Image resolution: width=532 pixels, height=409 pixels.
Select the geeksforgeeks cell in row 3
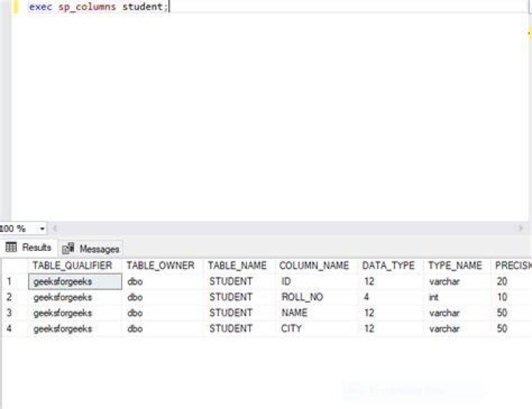pos(75,313)
